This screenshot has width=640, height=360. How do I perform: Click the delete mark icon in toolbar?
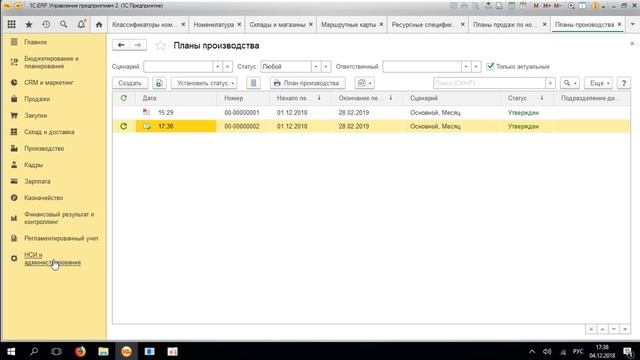point(253,83)
